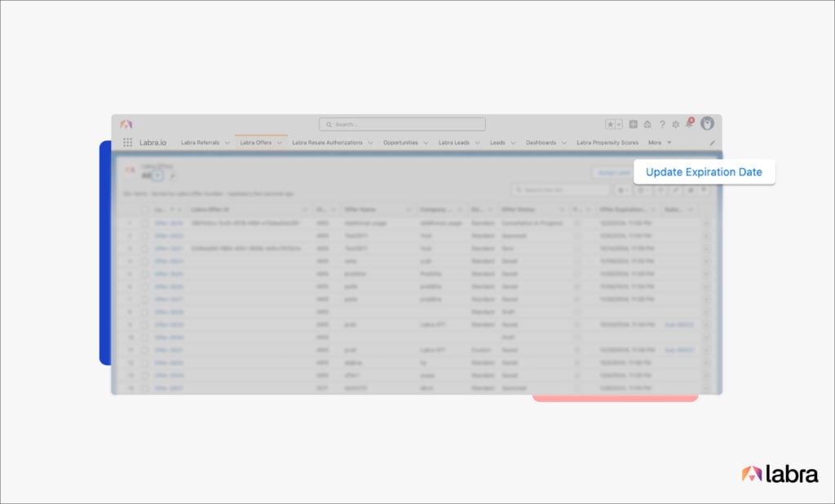Switch to the Labra Offers tab

coord(255,143)
